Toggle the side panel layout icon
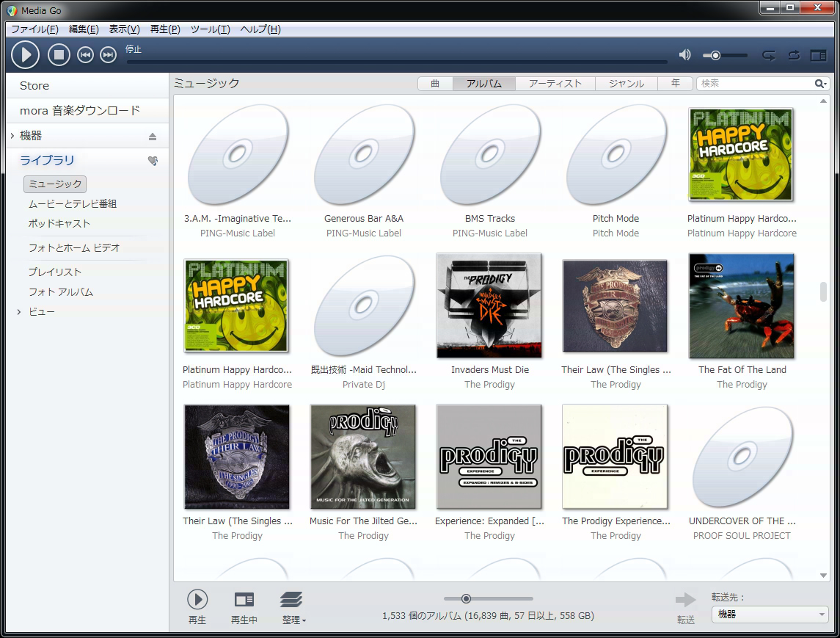 [x=818, y=55]
